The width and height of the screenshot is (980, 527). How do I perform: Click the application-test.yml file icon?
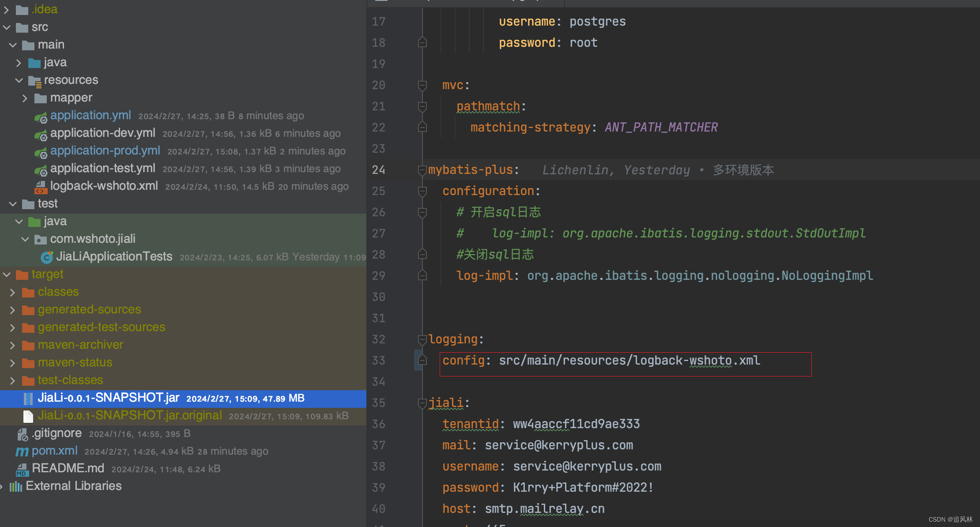[x=41, y=170]
